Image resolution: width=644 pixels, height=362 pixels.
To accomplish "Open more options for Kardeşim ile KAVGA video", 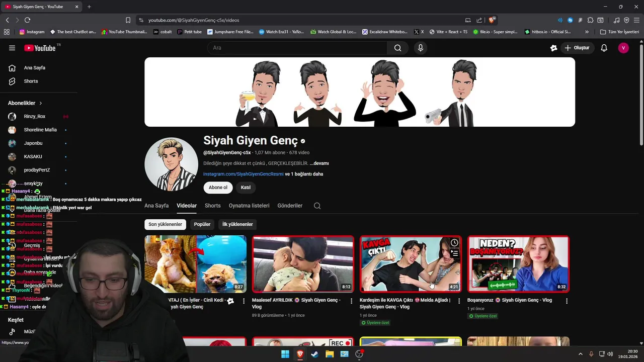I will point(459,301).
